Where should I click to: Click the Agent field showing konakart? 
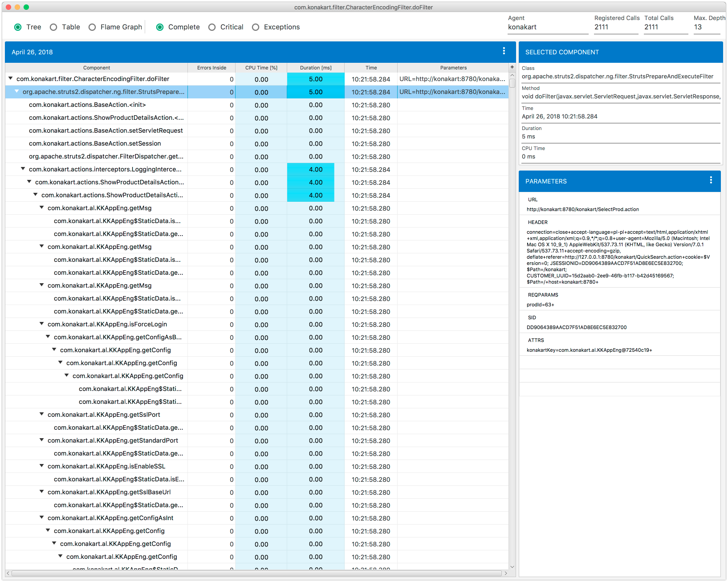click(x=548, y=27)
